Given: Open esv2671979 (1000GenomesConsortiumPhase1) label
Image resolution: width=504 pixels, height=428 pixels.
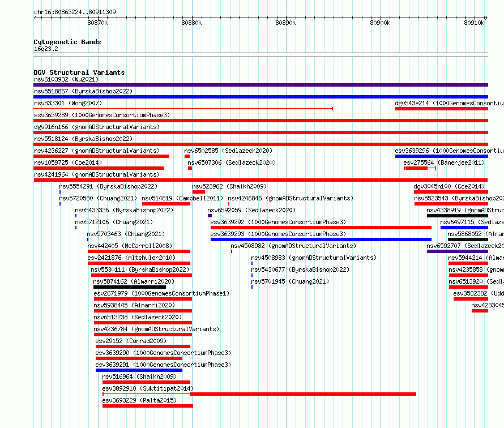Looking at the screenshot, I should click(161, 293).
